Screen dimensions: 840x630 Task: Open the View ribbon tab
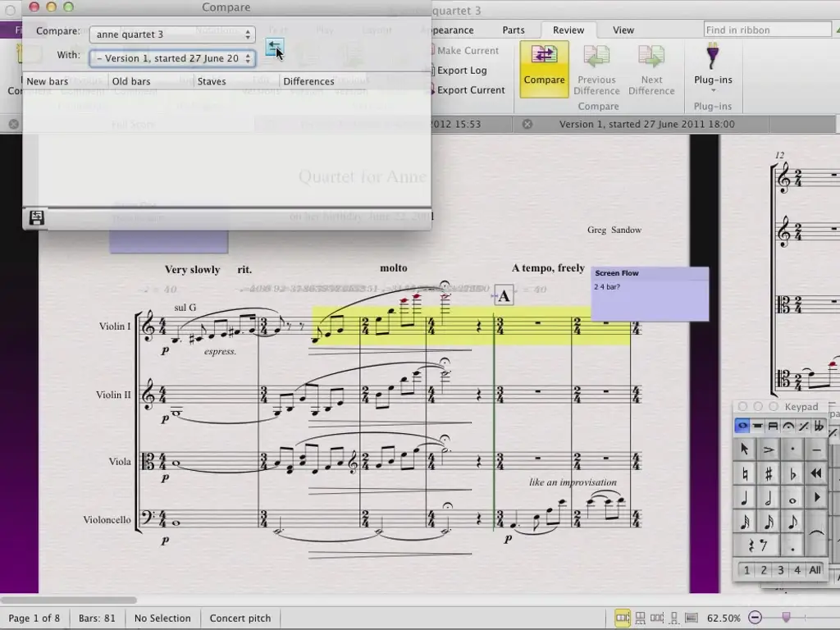click(623, 30)
